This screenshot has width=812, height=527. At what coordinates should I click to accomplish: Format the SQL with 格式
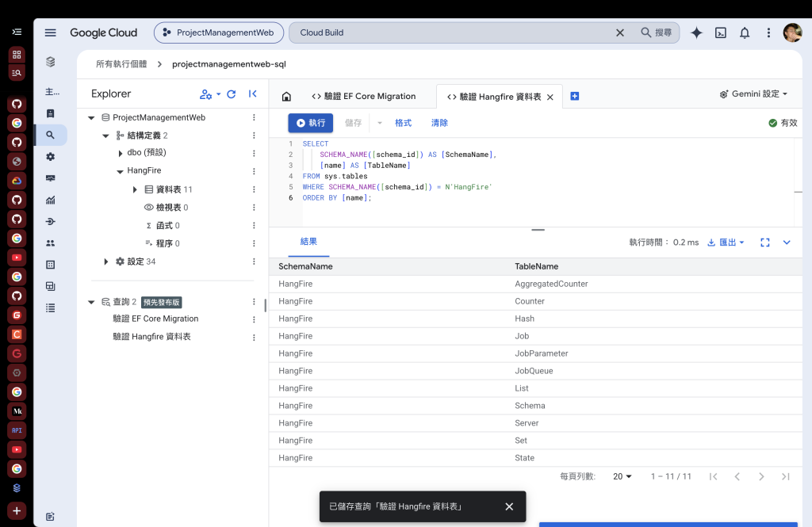pyautogui.click(x=403, y=123)
